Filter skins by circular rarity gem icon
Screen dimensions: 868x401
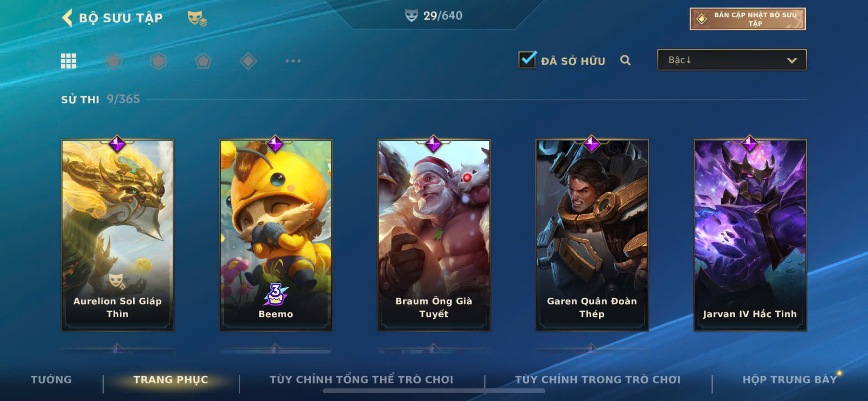coord(113,61)
